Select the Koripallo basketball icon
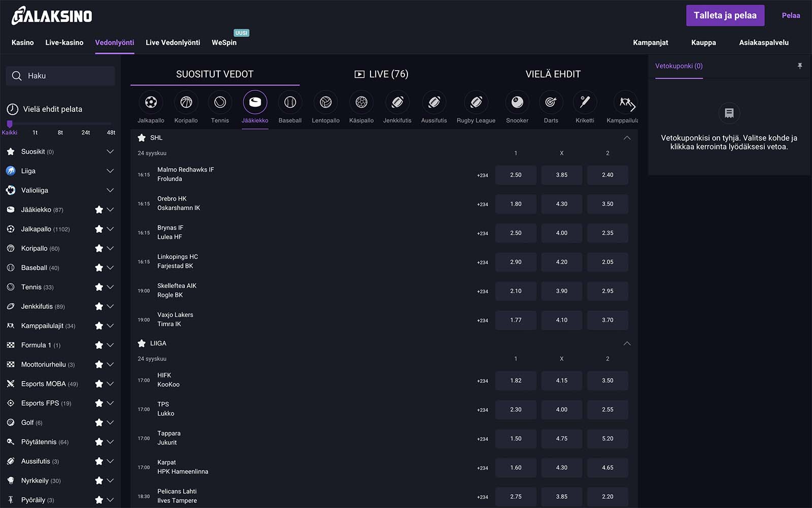The width and height of the screenshot is (812, 508). point(186,103)
